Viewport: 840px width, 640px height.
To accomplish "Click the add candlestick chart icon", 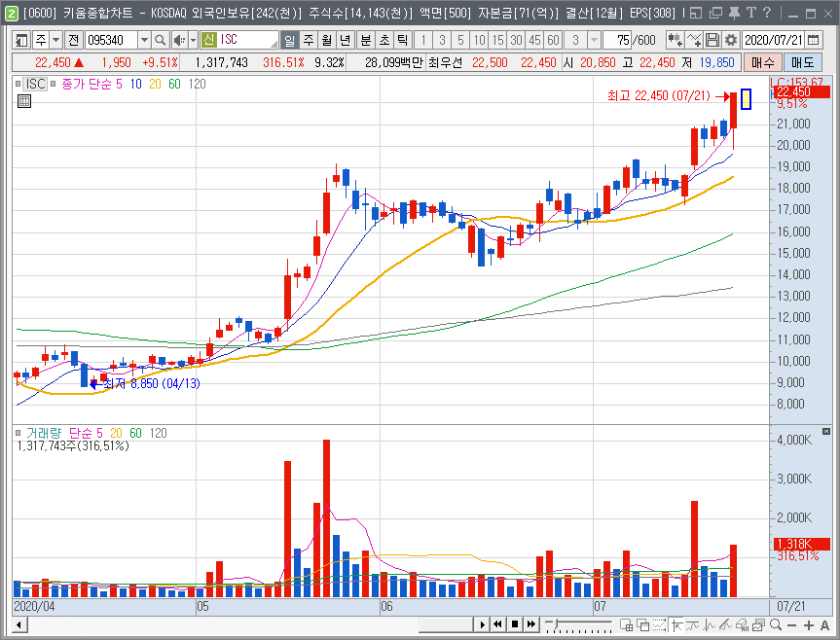I will pos(675,40).
